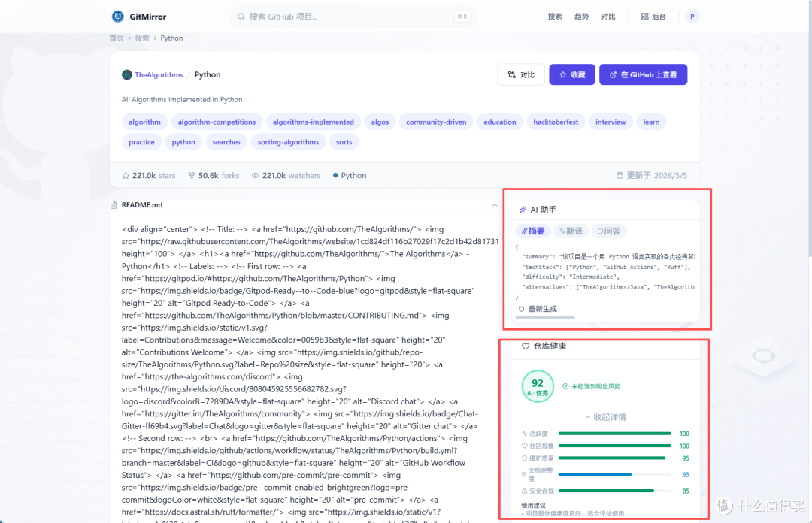
Task: Select the algorithms-implemented topic tag
Action: tap(314, 122)
